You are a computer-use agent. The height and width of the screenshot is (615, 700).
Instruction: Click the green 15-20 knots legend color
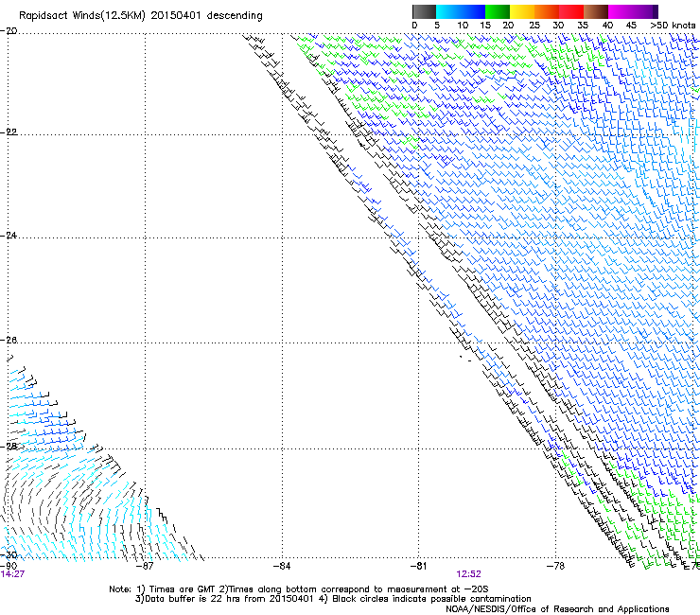(x=498, y=11)
